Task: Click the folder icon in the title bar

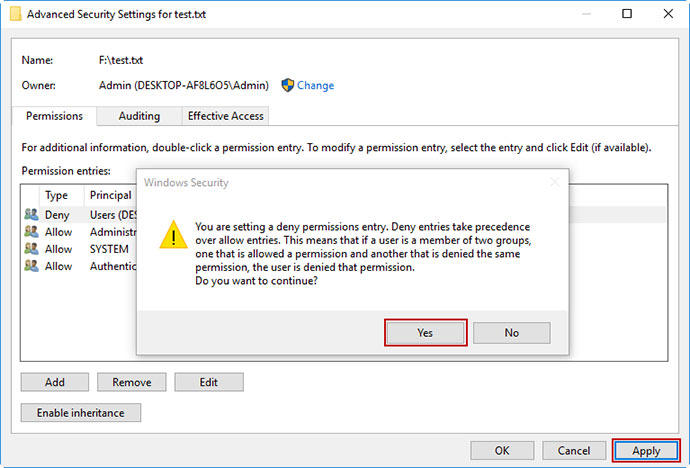Action: (x=15, y=14)
